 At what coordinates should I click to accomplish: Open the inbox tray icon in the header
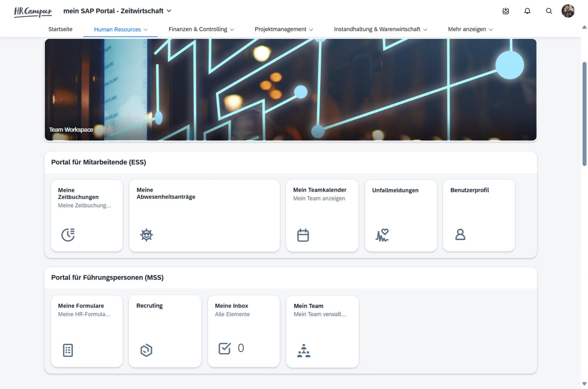506,11
